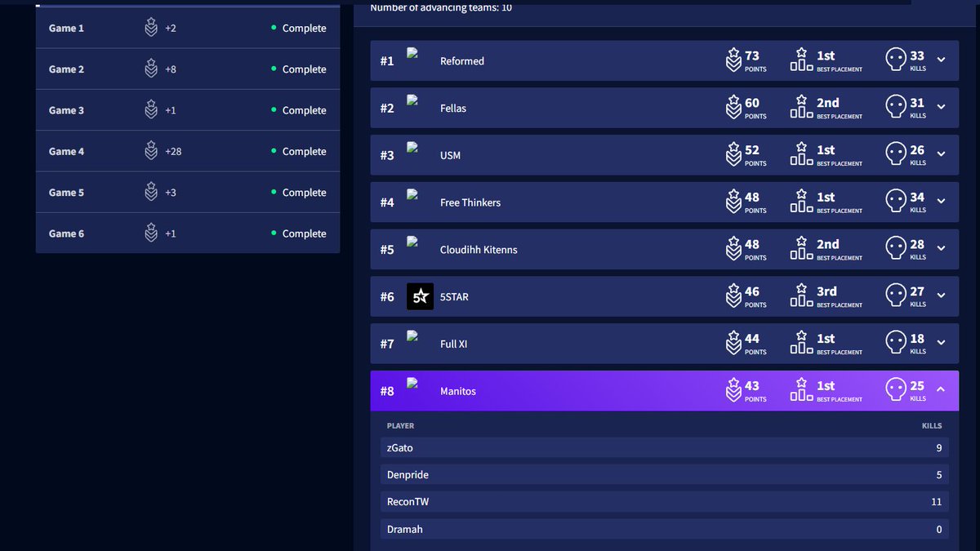Select player zGato row
This screenshot has height=551, width=980.
click(x=665, y=447)
